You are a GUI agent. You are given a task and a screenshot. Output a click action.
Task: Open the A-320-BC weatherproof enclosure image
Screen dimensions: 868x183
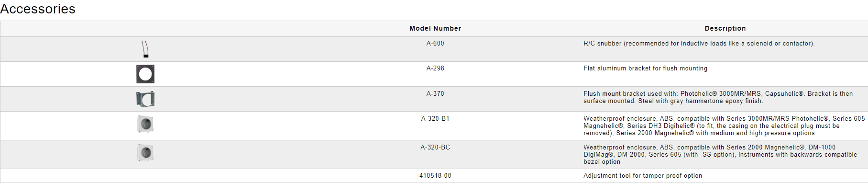pyautogui.click(x=145, y=153)
